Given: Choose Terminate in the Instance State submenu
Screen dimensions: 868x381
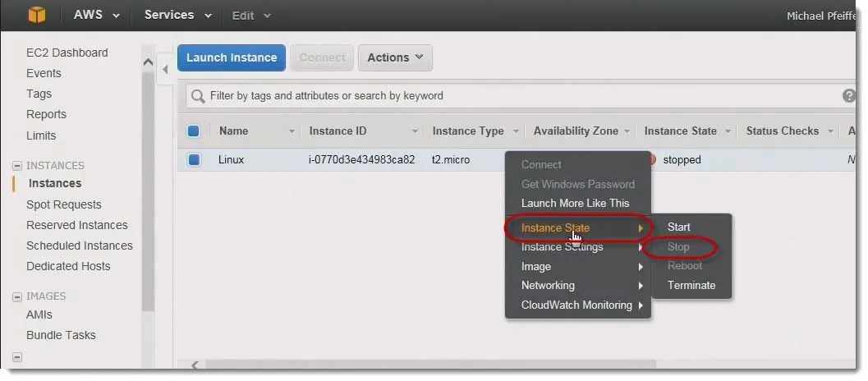Looking at the screenshot, I should tap(691, 285).
